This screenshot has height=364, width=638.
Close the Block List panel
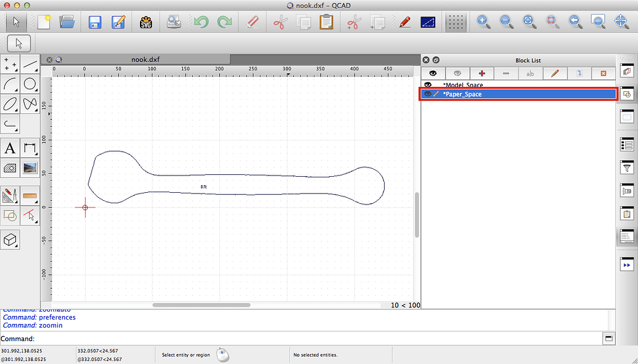[426, 60]
